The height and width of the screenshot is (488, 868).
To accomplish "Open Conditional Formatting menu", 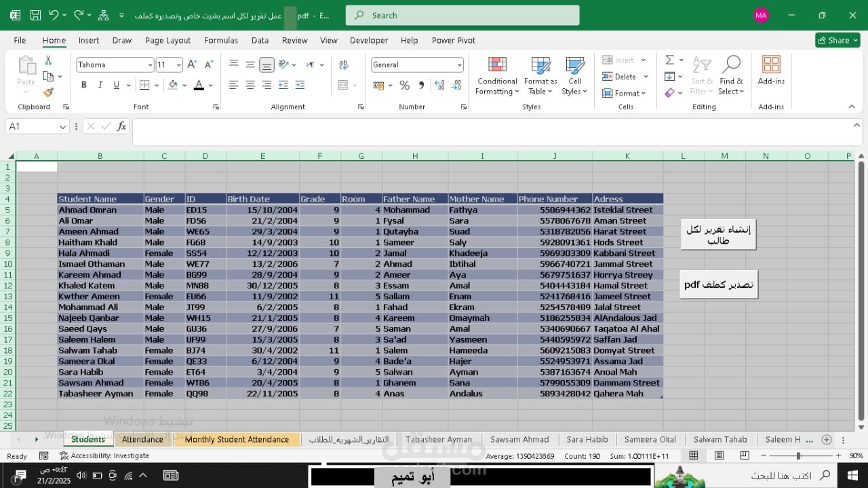I will coord(497,76).
